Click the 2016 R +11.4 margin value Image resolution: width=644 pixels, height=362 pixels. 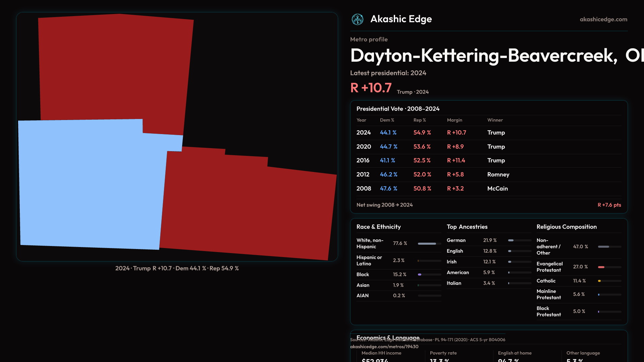click(456, 161)
